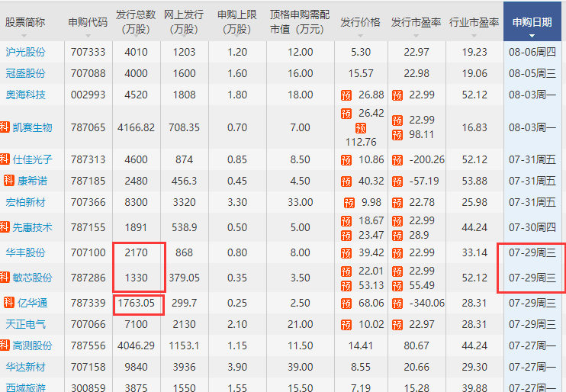Click 预 badge before price 10.02
566x392 pixels.
pyautogui.click(x=346, y=325)
